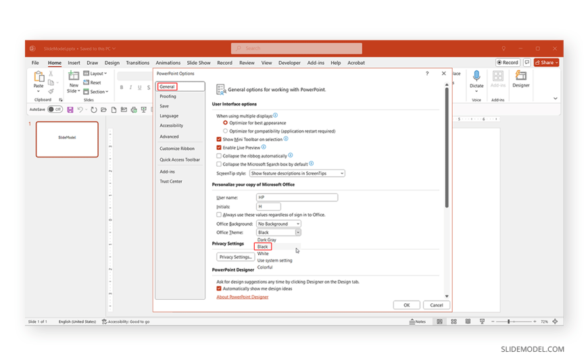This screenshot has height=364, width=588.
Task: Open the Office Theme dropdown arrow
Action: click(298, 232)
